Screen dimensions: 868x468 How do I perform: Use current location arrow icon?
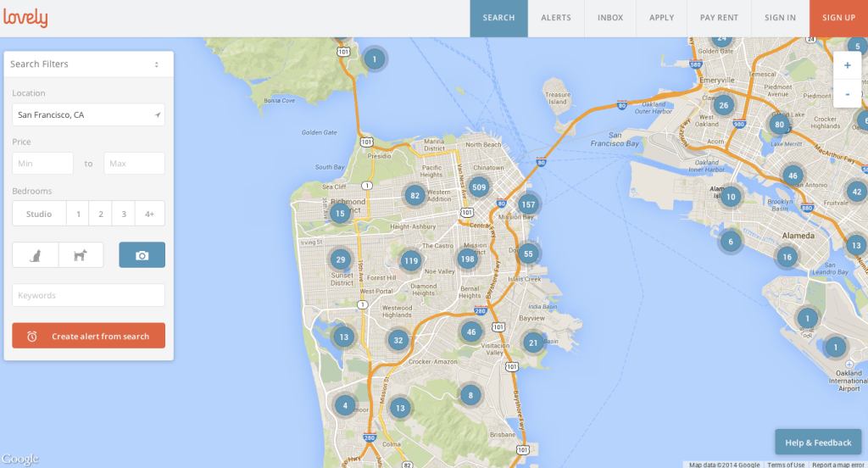pyautogui.click(x=157, y=115)
